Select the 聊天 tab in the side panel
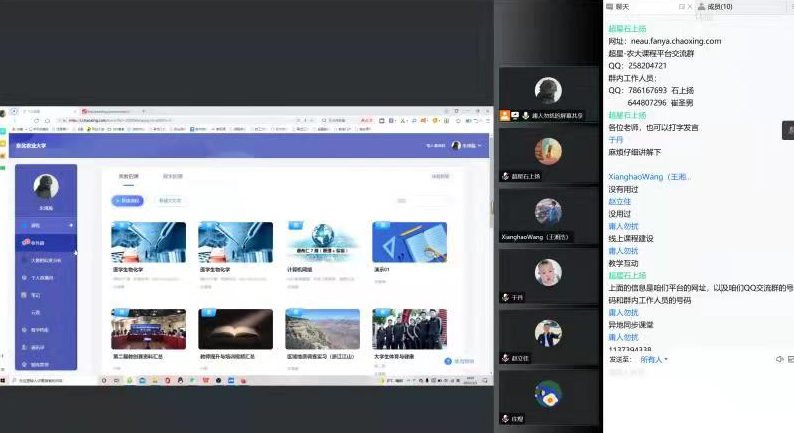Screen dimensions: 794x433 coord(622,7)
